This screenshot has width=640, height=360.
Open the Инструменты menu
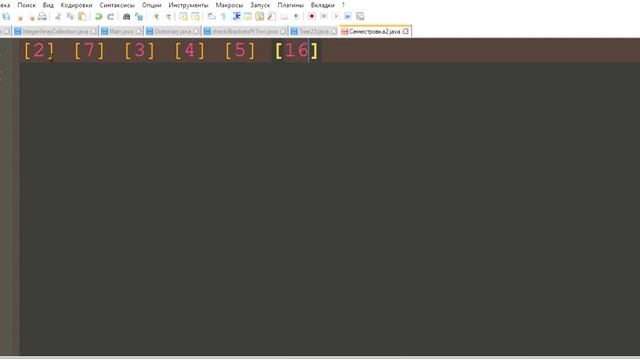[188, 5]
